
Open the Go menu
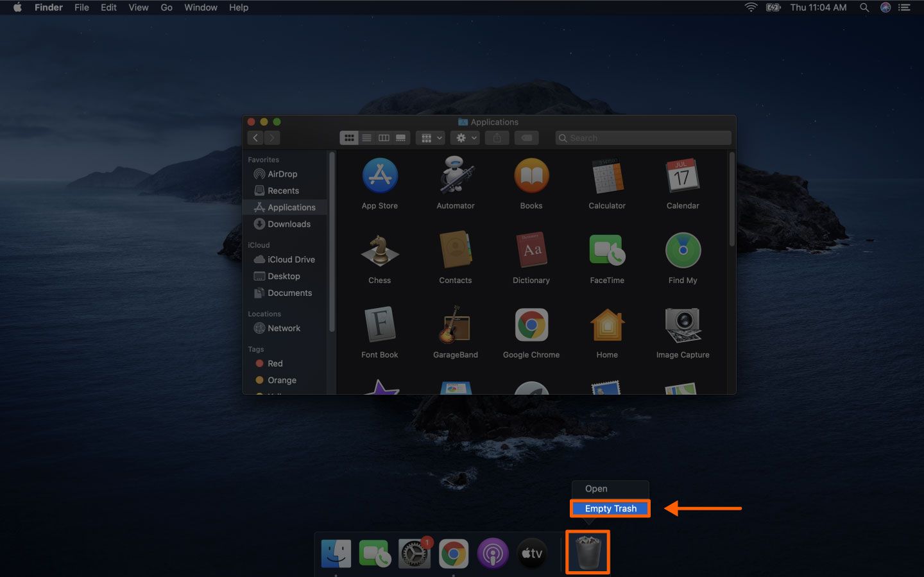[167, 8]
